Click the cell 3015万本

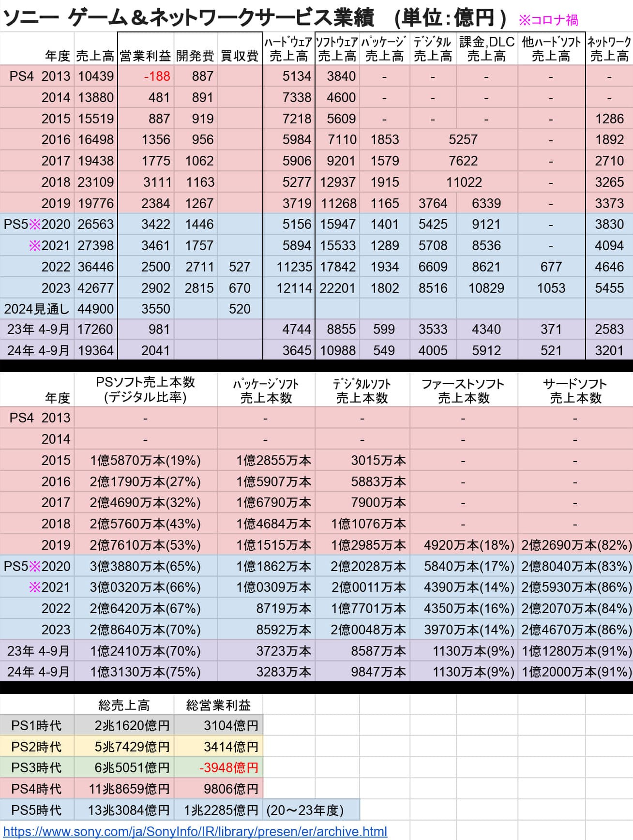378,461
